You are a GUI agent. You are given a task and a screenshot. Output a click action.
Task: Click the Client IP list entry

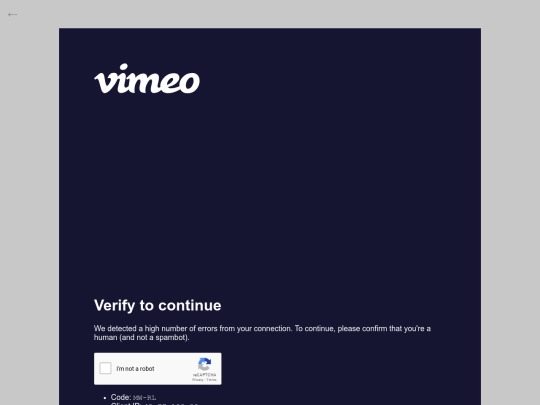click(x=154, y=404)
